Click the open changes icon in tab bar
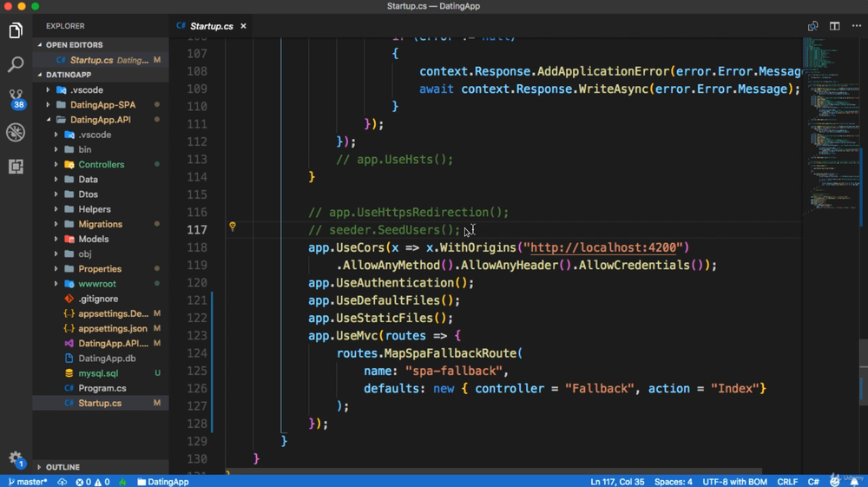868x487 pixels. tap(812, 26)
